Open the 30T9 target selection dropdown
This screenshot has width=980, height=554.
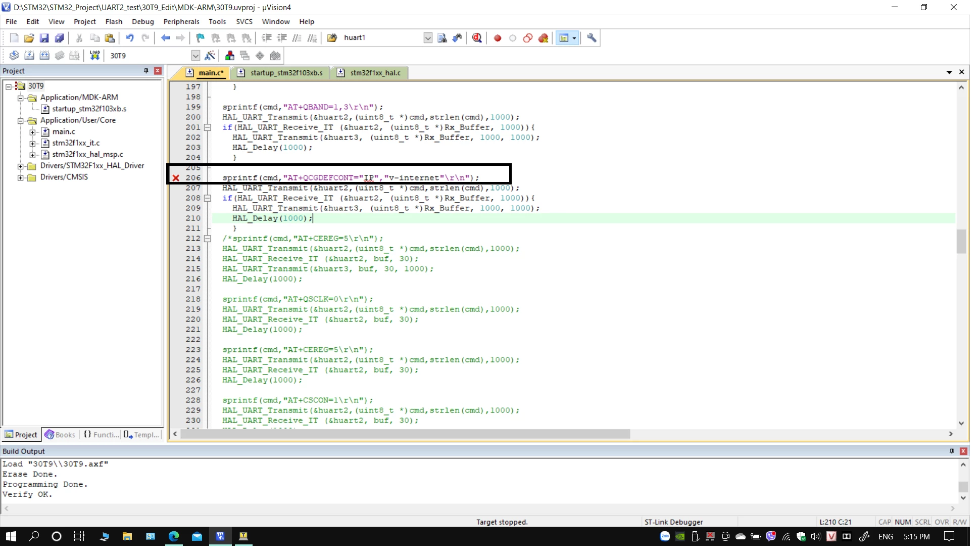[x=195, y=56]
